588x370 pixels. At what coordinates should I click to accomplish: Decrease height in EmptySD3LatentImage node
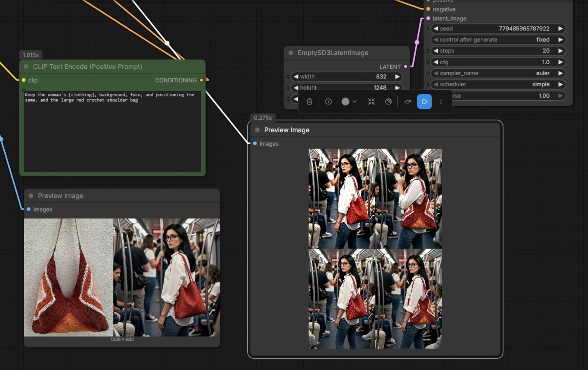[x=296, y=87]
